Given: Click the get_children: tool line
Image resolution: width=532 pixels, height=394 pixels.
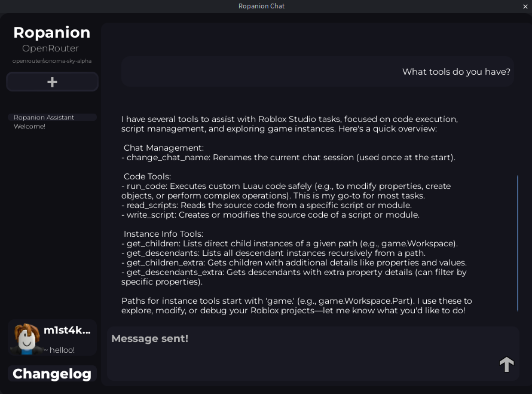Looking at the screenshot, I should click(x=289, y=243).
